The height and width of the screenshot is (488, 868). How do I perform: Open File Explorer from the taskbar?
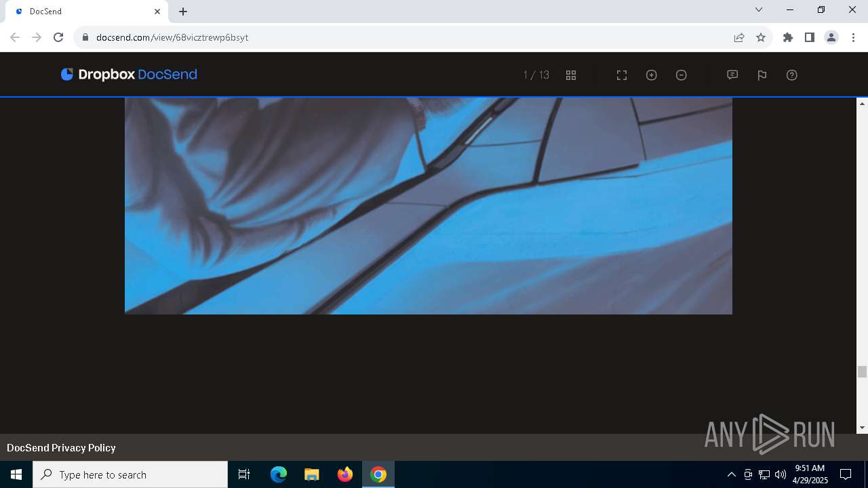coord(312,474)
